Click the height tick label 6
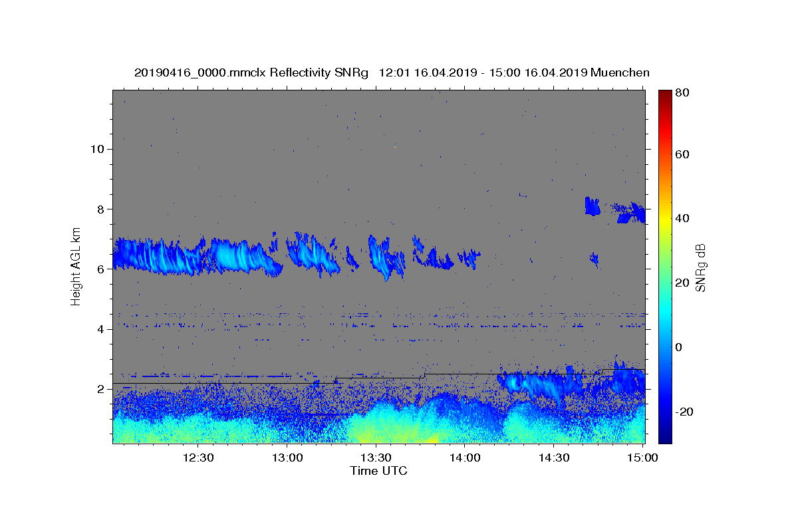 pyautogui.click(x=100, y=269)
